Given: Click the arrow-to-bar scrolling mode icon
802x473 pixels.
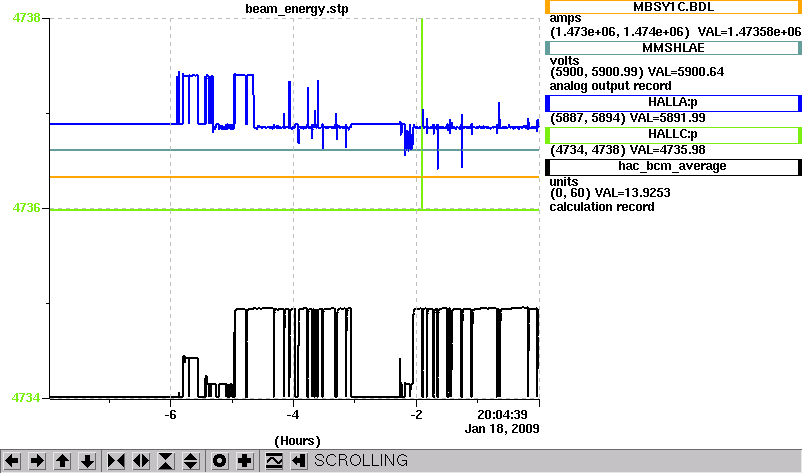Looking at the screenshot, I should tap(299, 461).
